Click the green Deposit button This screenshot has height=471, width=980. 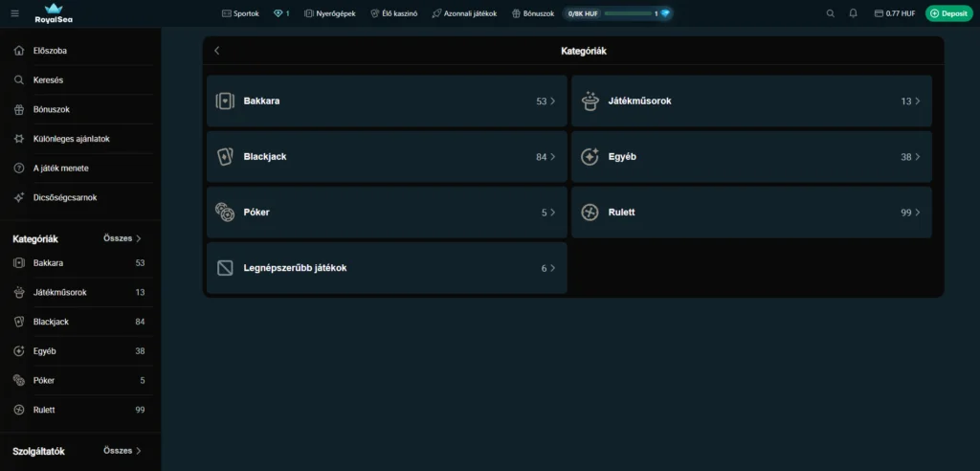tap(948, 13)
